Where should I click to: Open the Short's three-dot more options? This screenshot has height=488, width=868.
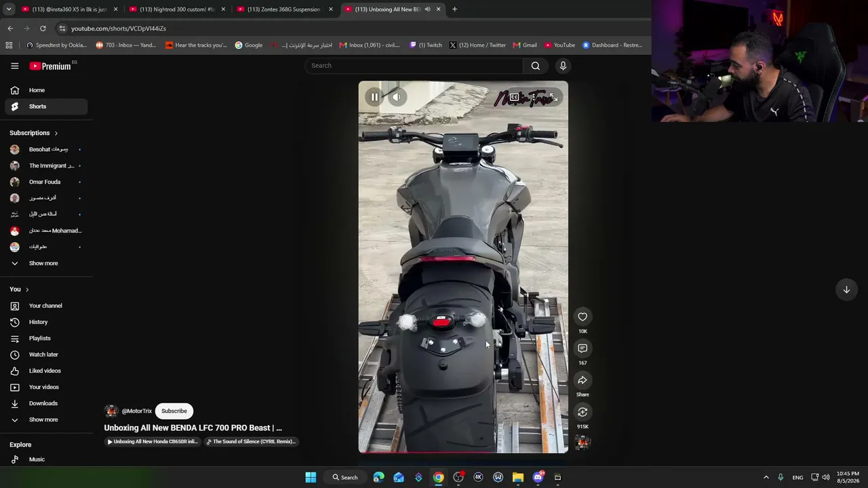pos(534,97)
